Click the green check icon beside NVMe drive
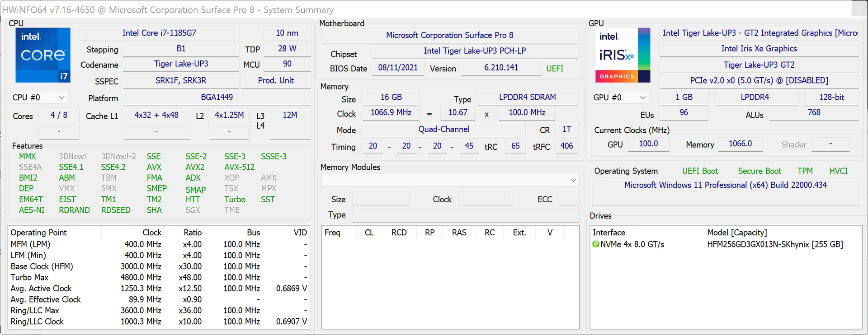 (596, 244)
